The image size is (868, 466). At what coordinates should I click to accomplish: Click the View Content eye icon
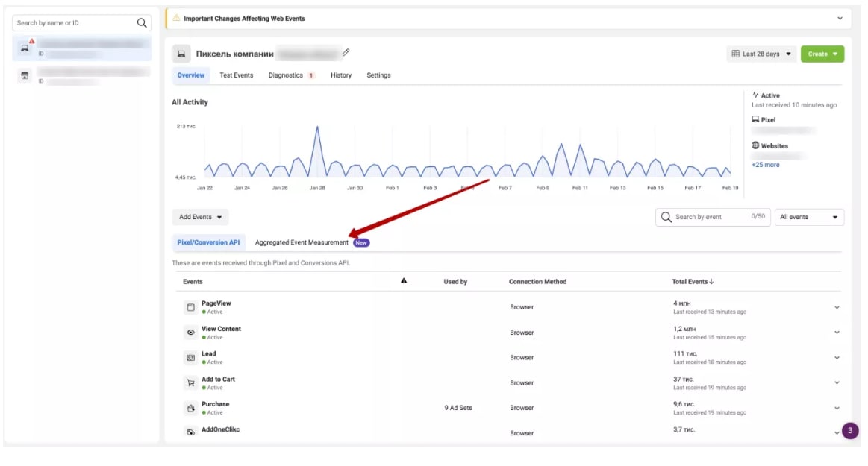coord(190,333)
